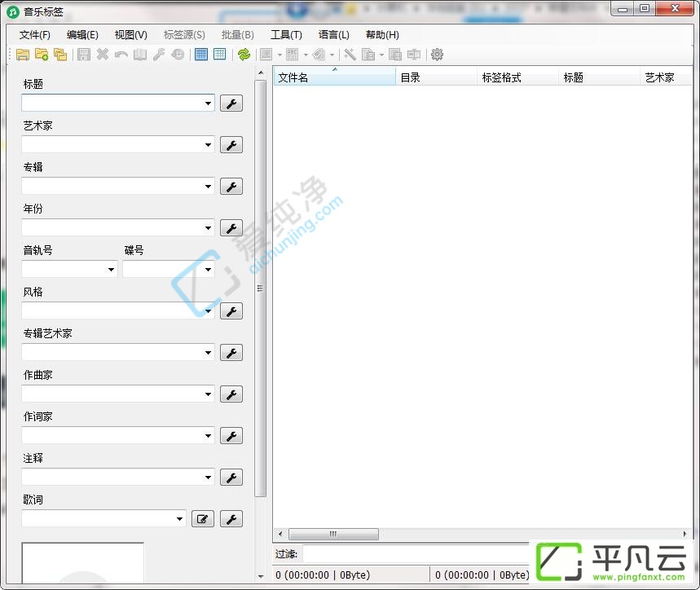This screenshot has width=700, height=590.
Task: Click the wrench button beside 艺术家 field
Action: (231, 145)
